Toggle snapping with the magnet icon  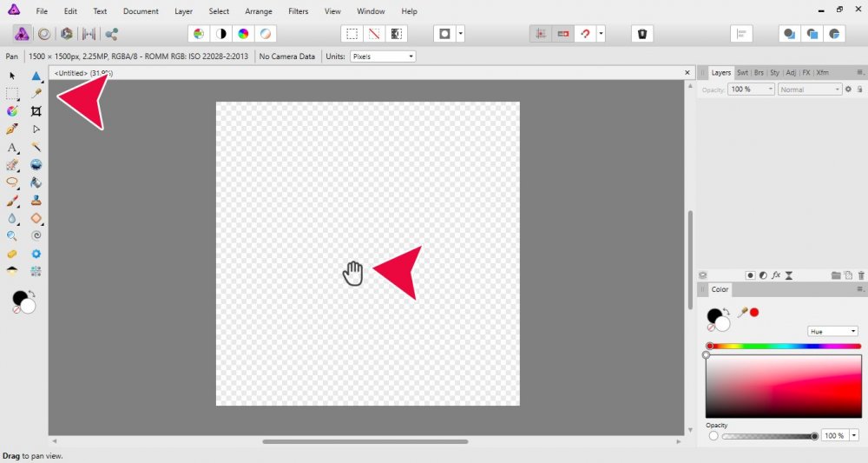point(585,34)
